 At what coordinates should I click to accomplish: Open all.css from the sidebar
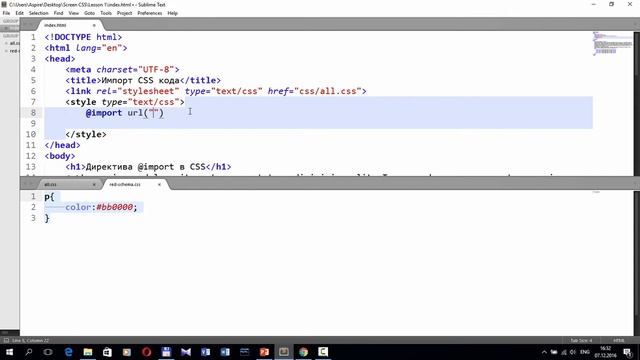14,43
